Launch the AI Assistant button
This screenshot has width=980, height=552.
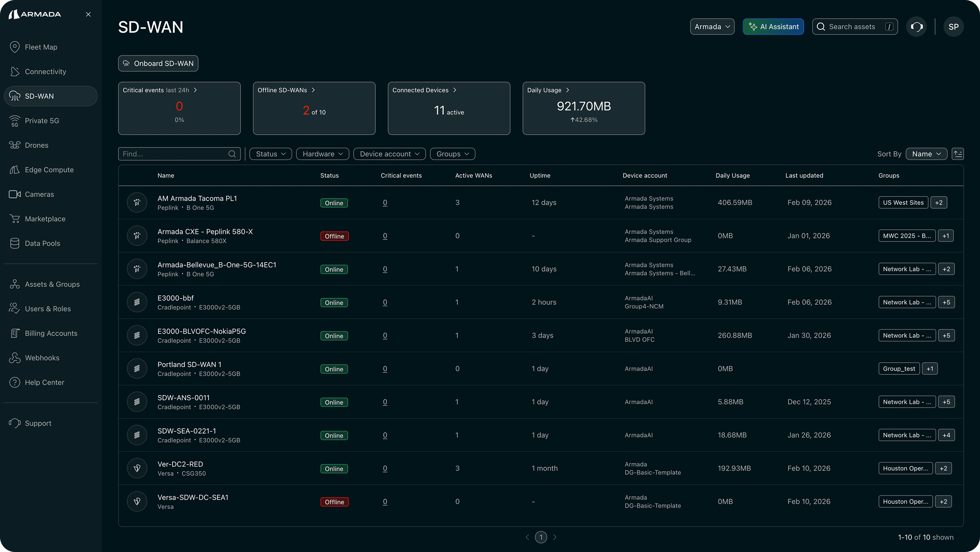[773, 27]
